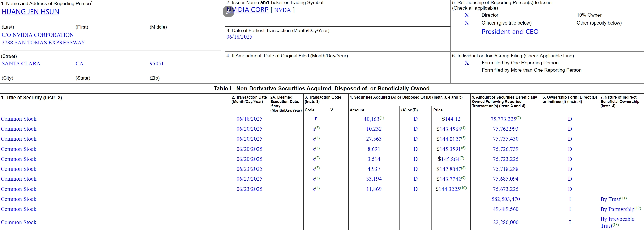Click the beneficially owned total 75,685,094
Screen dimensions: 644x230
pos(506,179)
